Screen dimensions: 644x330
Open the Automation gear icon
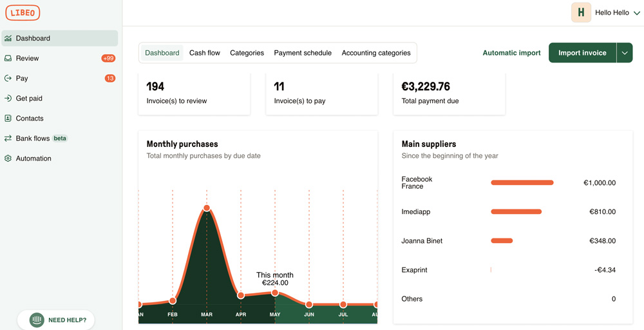point(8,159)
